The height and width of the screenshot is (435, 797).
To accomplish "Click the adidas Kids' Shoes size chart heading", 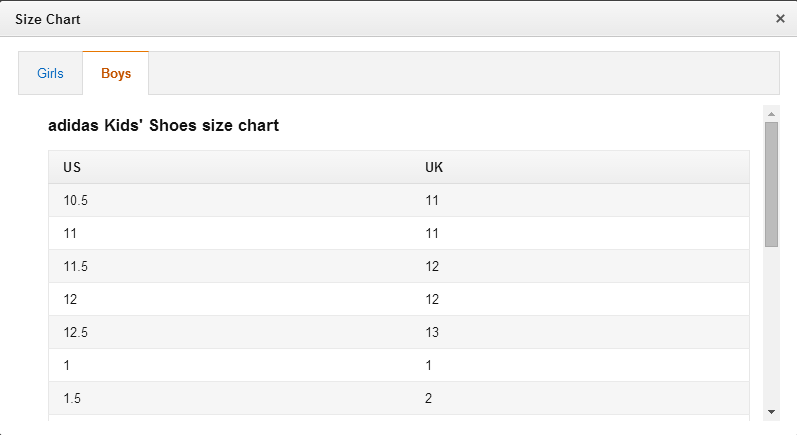I will 164,125.
